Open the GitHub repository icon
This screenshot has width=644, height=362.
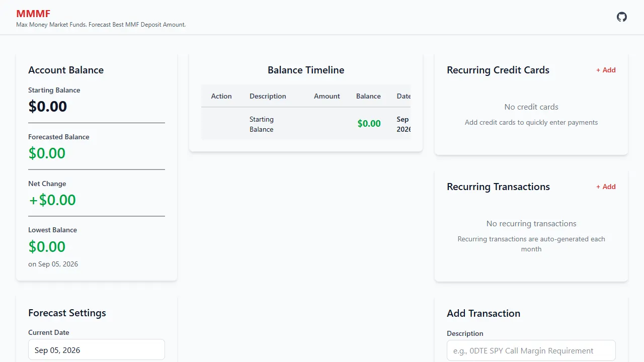[622, 17]
